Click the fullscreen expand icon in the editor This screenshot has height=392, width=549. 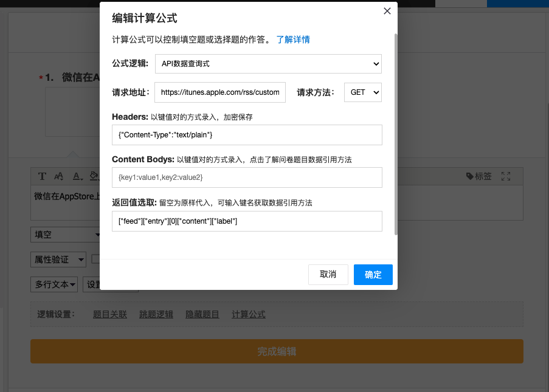pyautogui.click(x=506, y=176)
